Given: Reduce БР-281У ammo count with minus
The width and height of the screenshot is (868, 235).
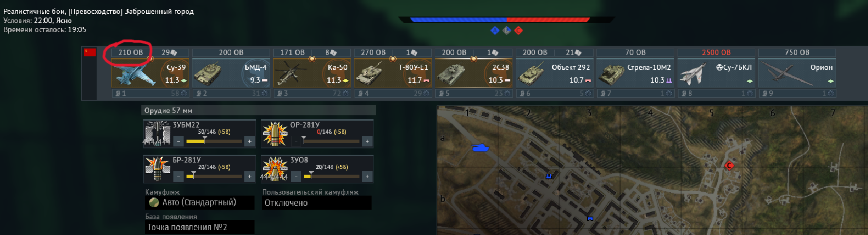Looking at the screenshot, I should [179, 176].
